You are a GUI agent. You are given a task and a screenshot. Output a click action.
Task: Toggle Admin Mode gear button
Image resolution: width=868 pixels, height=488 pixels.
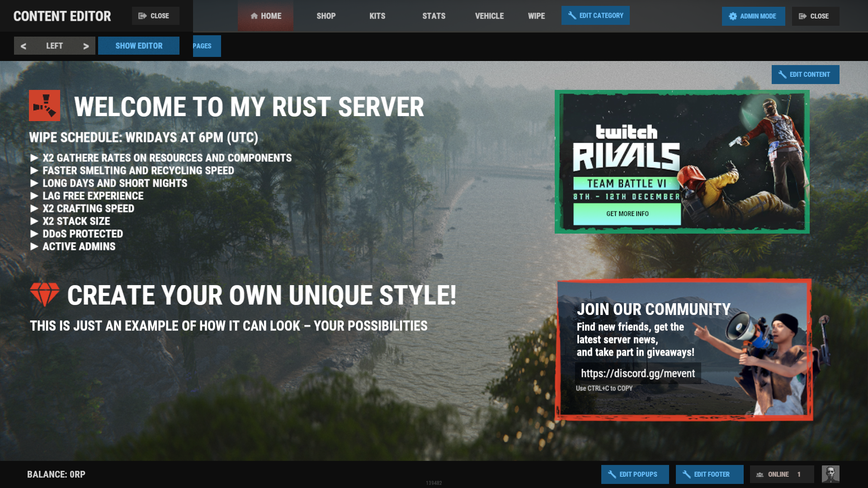coord(753,16)
